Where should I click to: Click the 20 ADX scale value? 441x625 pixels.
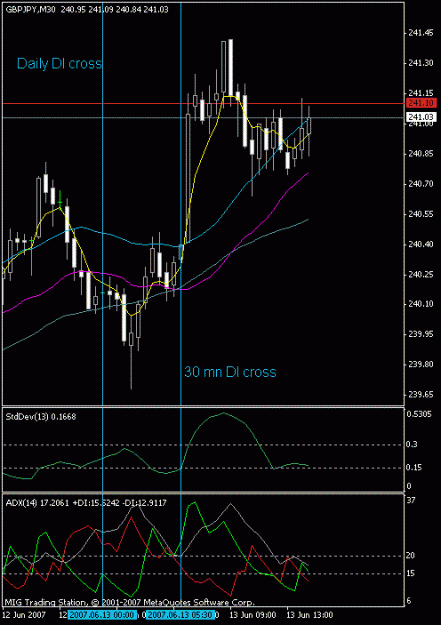pyautogui.click(x=411, y=555)
